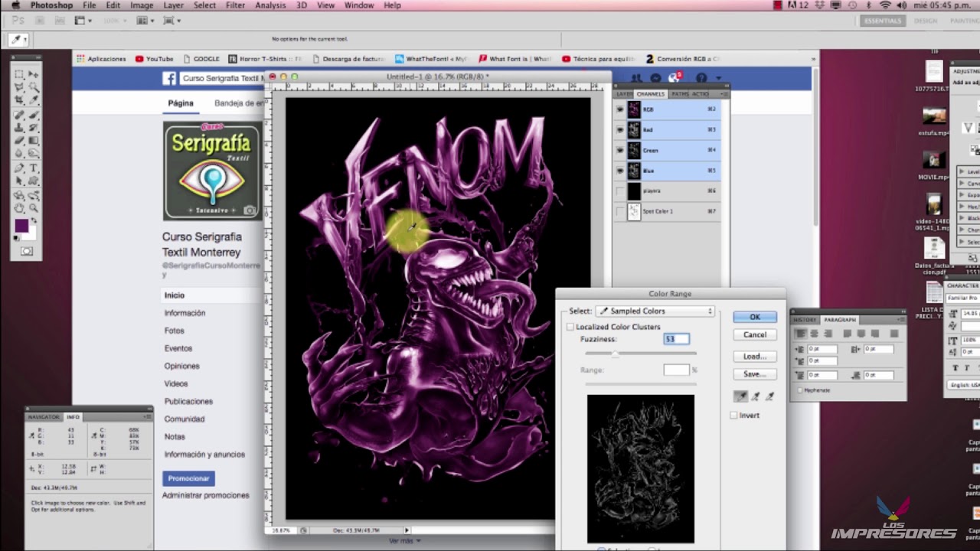Screen dimensions: 980x551
Task: Choose the Custom Shape tool
Action: (34, 181)
